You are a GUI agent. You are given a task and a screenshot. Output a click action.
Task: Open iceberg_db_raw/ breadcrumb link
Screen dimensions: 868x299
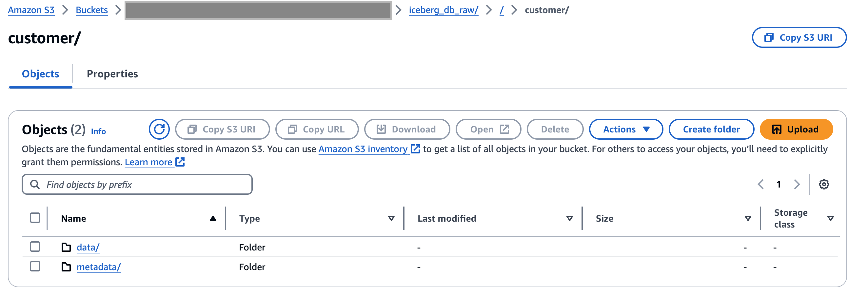pos(443,10)
